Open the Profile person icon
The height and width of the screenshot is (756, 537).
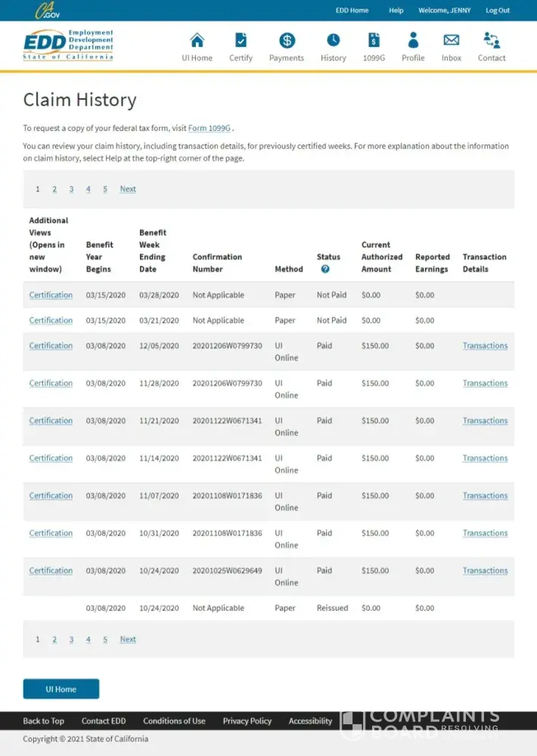point(413,41)
